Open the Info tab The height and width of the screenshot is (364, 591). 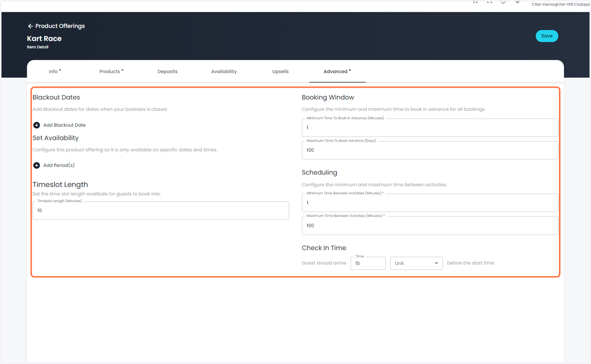click(55, 71)
